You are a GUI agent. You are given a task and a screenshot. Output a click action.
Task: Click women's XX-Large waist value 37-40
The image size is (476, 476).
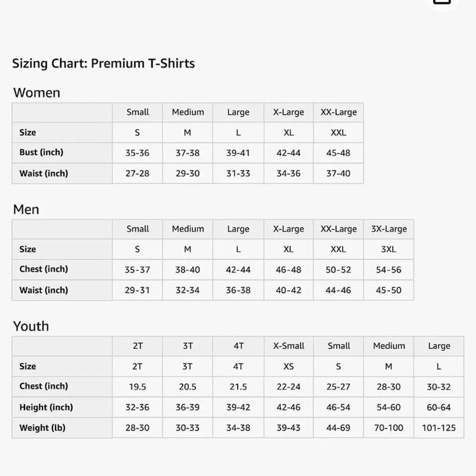pyautogui.click(x=338, y=173)
